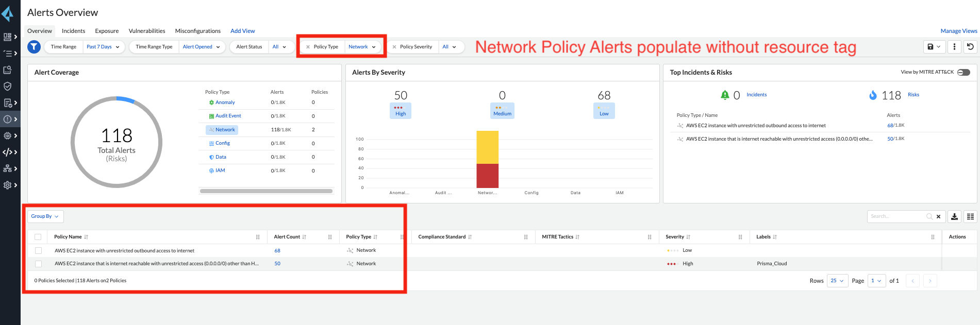The width and height of the screenshot is (980, 325).
Task: Change Rows per page 25 dropdown
Action: click(x=837, y=281)
